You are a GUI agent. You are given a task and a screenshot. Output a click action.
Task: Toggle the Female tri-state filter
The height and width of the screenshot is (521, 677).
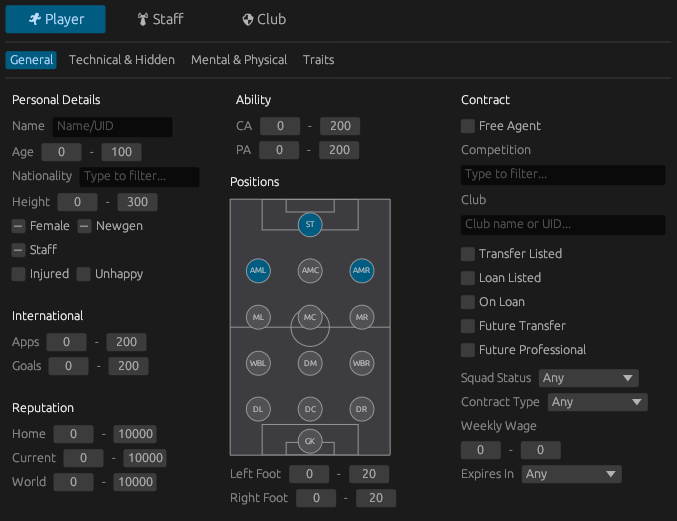[19, 226]
